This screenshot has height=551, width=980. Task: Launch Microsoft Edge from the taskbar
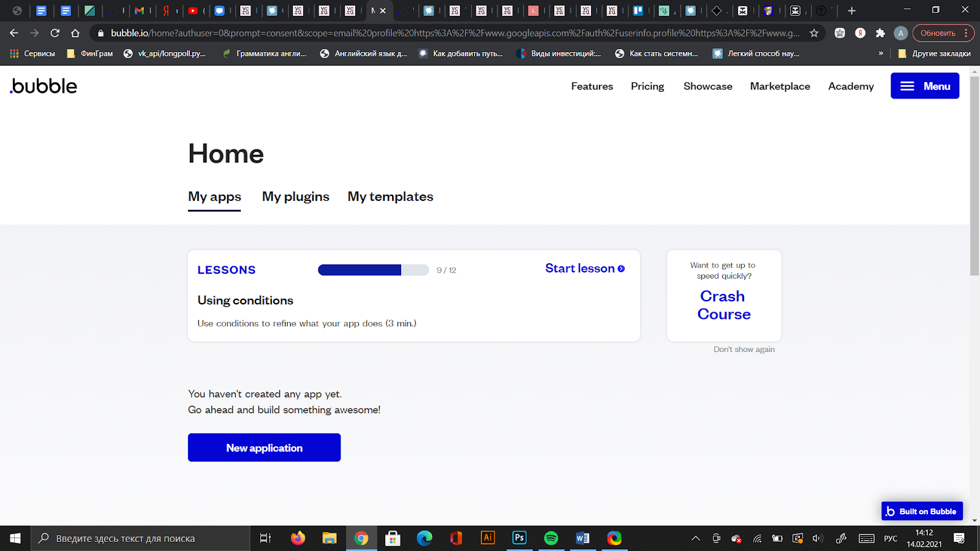point(424,538)
